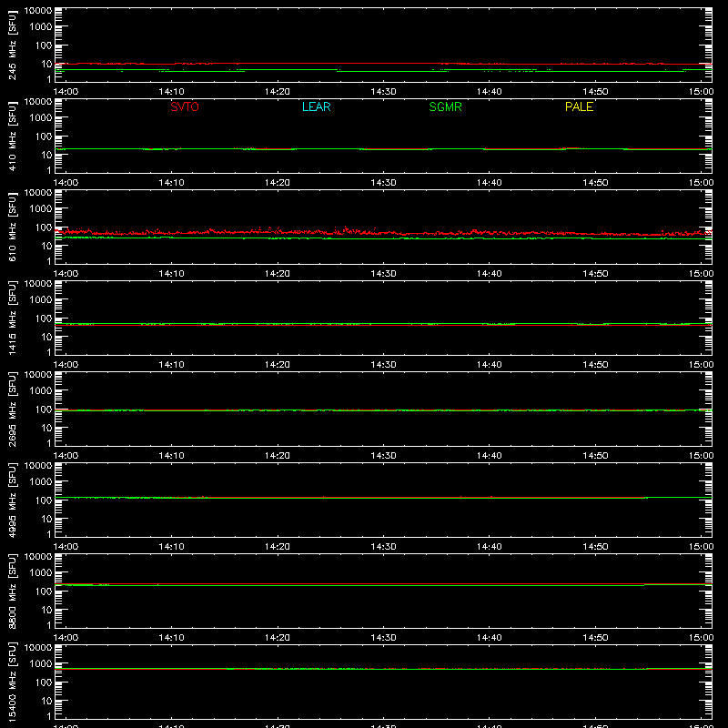The image size is (728, 728).
Task: Click the 1000 tick on the 4995 MHz plot
Action: (41, 482)
